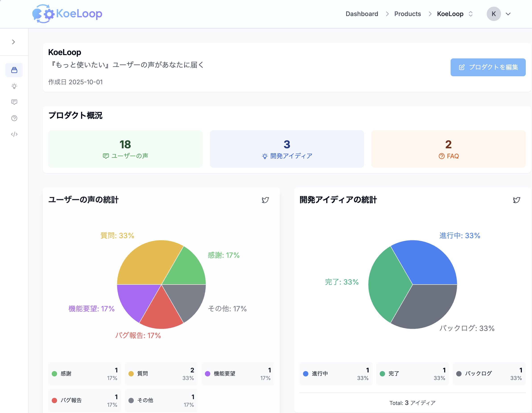
Task: Click the プロダクトを編集 button
Action: [488, 68]
